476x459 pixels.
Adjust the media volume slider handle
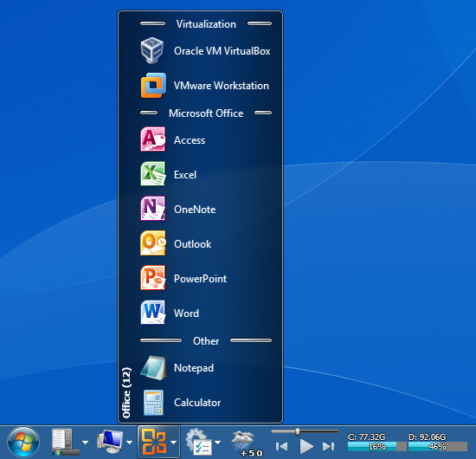tap(298, 431)
